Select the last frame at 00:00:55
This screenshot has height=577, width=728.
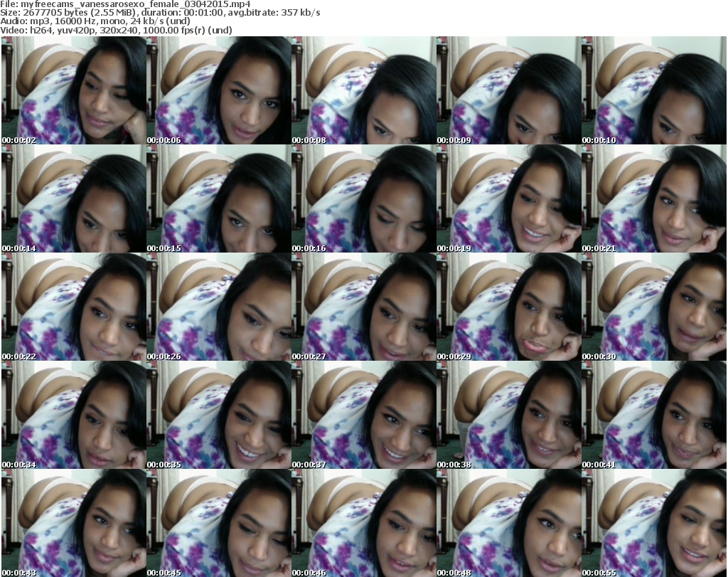653,523
